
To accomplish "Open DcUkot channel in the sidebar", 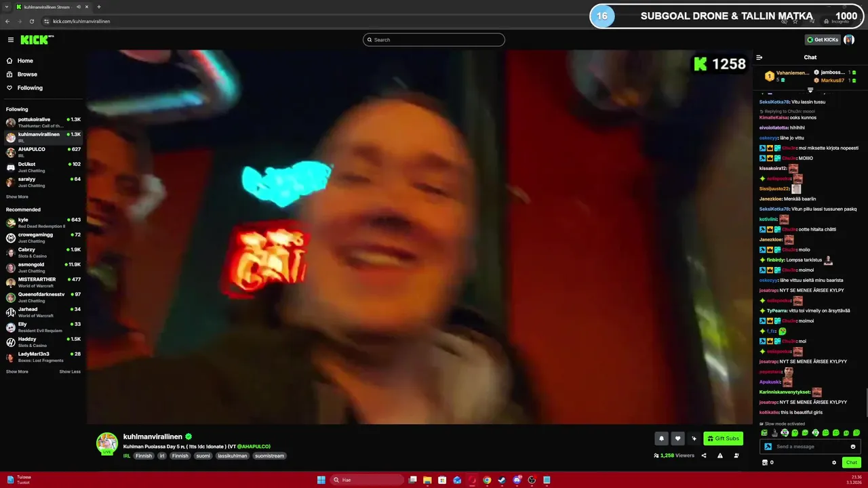I will click(43, 167).
